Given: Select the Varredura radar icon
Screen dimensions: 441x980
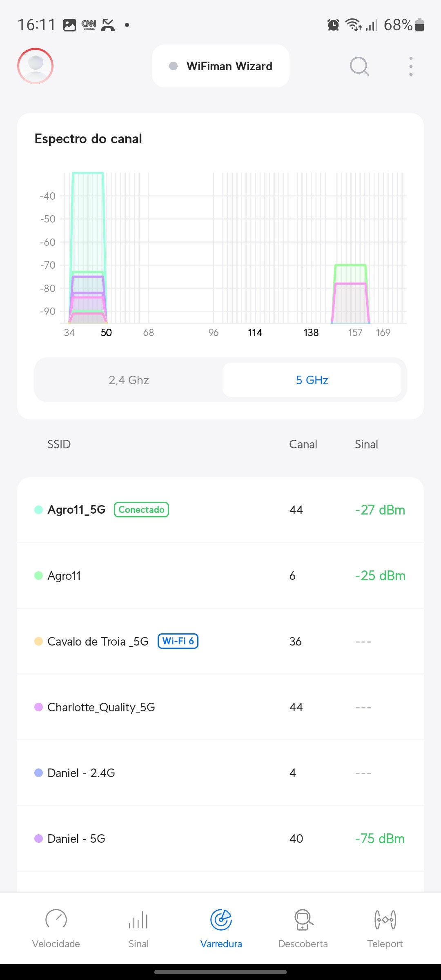Looking at the screenshot, I should (x=221, y=920).
